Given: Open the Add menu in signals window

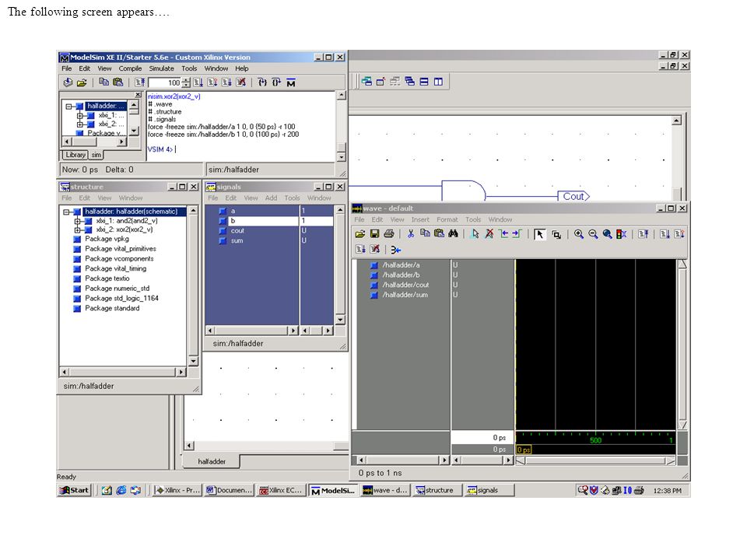Looking at the screenshot, I should (271, 198).
